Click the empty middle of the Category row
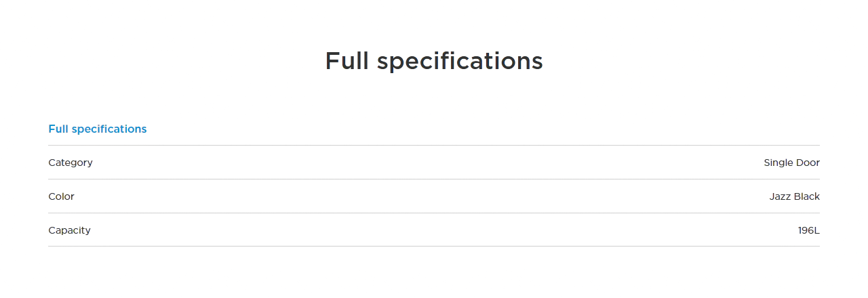 tap(434, 163)
